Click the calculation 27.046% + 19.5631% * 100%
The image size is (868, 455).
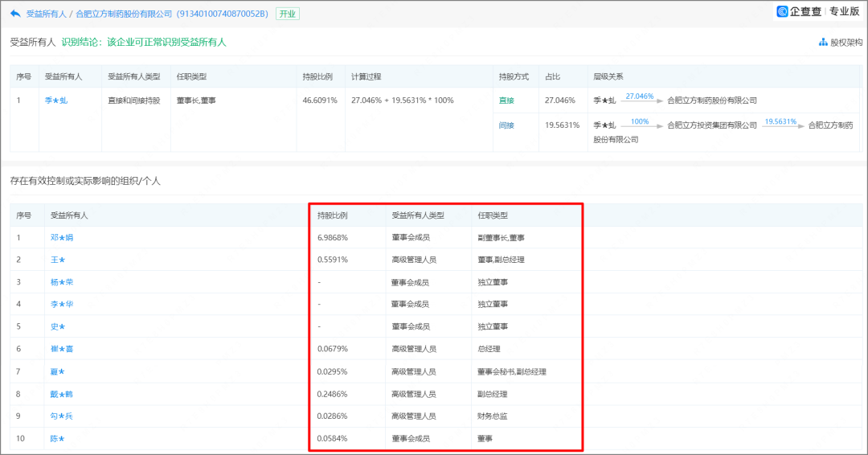[403, 100]
